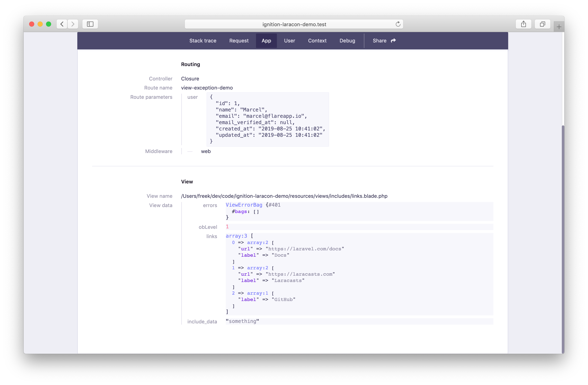Click the page reload icon
Image resolution: width=588 pixels, height=385 pixels.
pos(398,24)
